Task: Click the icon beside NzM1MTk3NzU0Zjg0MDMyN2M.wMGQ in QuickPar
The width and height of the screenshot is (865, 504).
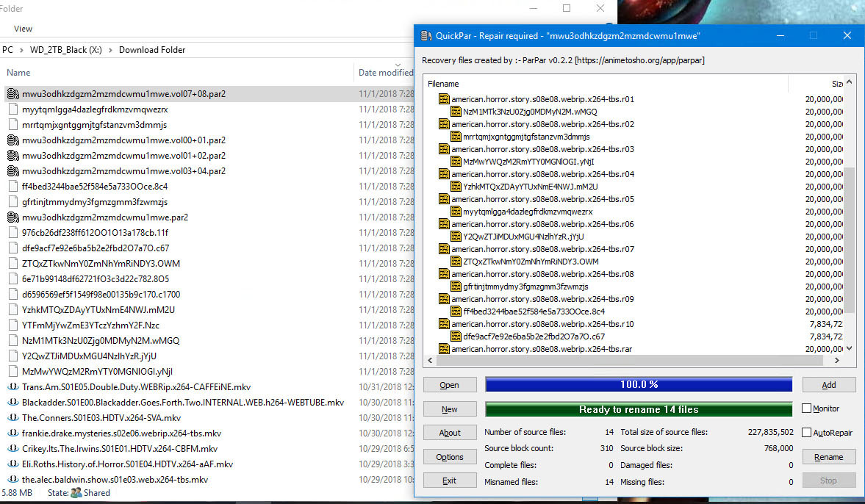Action: (x=455, y=112)
